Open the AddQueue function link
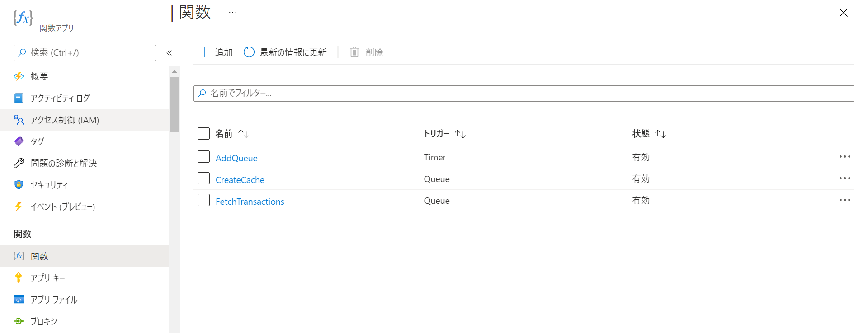 pos(236,158)
